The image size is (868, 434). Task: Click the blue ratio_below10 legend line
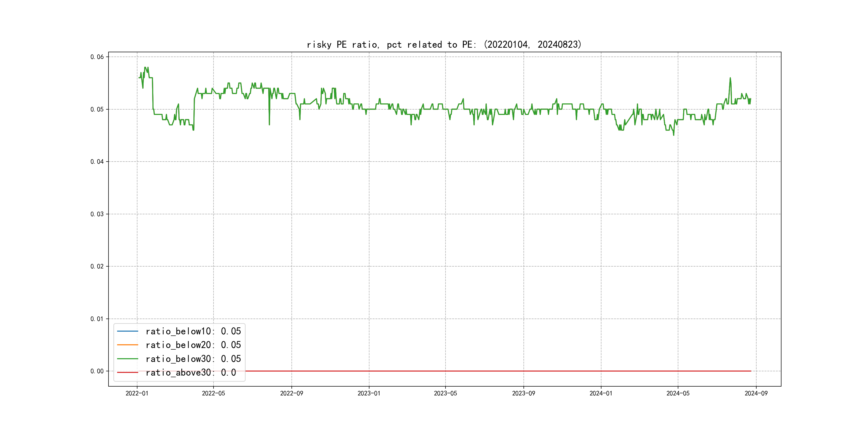tap(127, 331)
